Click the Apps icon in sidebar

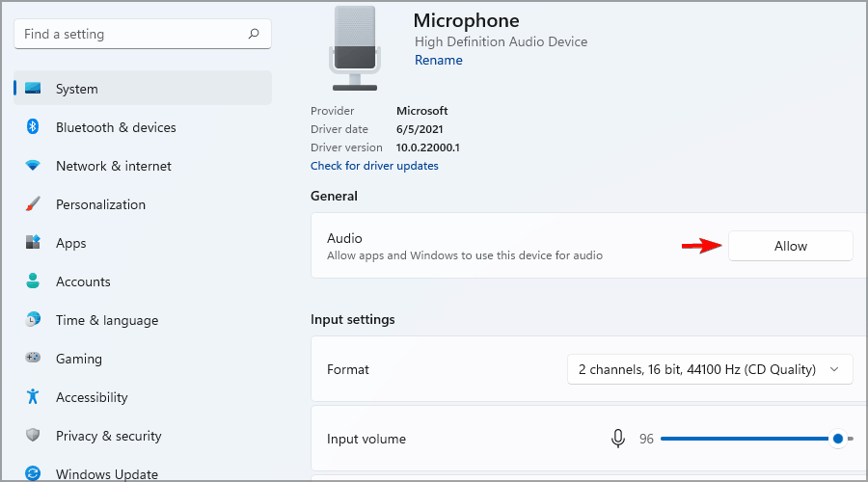pos(33,242)
